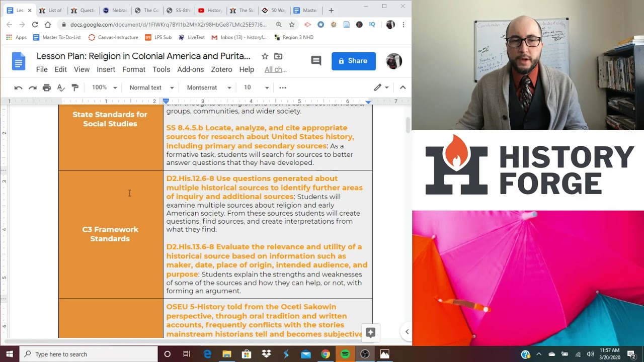This screenshot has width=644, height=362.
Task: Bookmark this page with the address bar star
Action: pyautogui.click(x=292, y=24)
